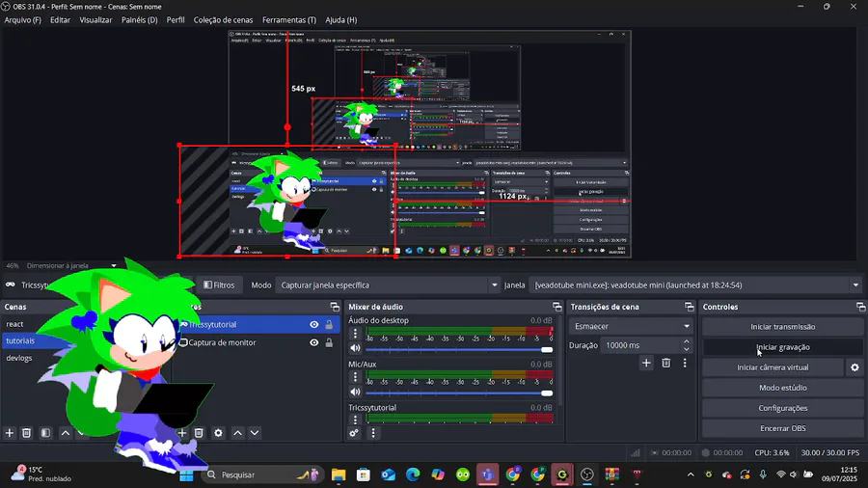
Task: Click the Duração 10000 ms field
Action: (x=641, y=345)
